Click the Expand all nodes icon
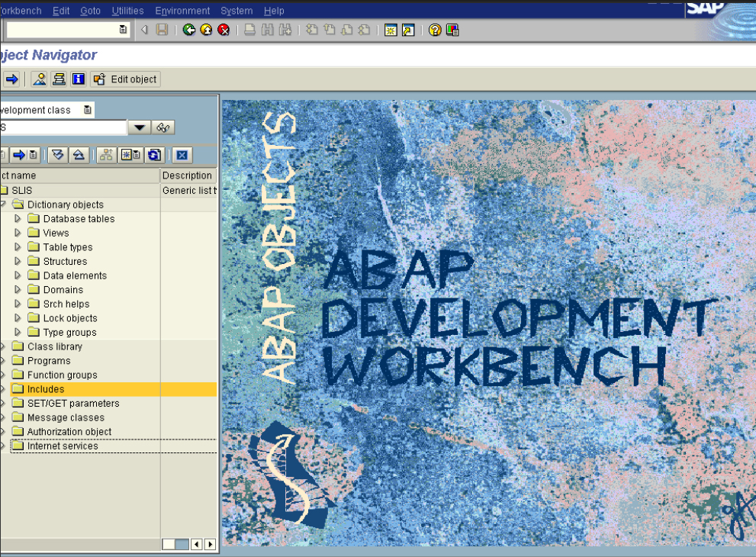 click(x=58, y=155)
